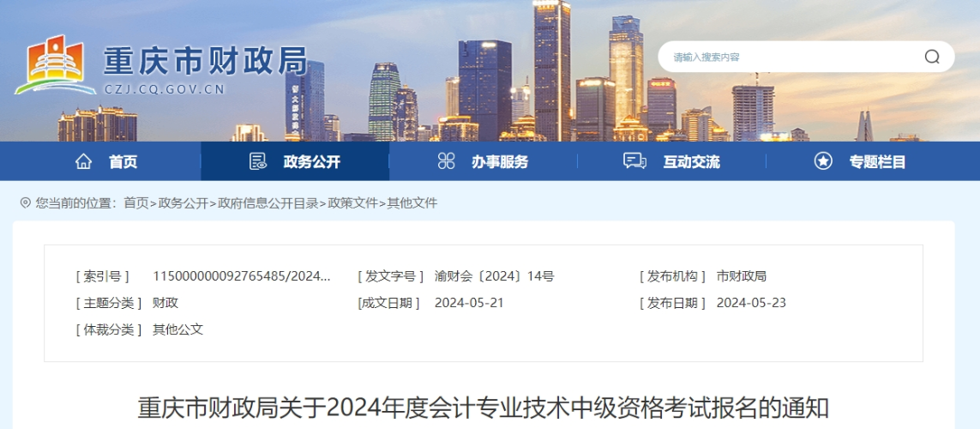Open the 政务公开 breadcrumb link

[183, 203]
